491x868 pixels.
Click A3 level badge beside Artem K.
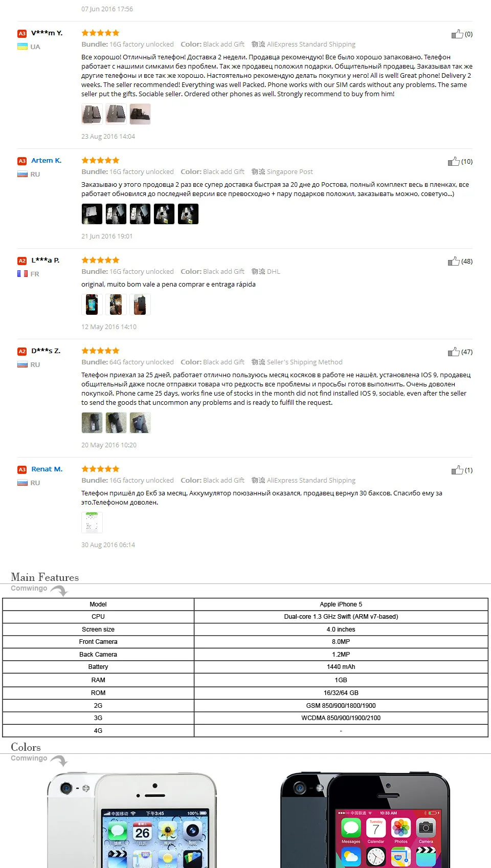pyautogui.click(x=22, y=161)
